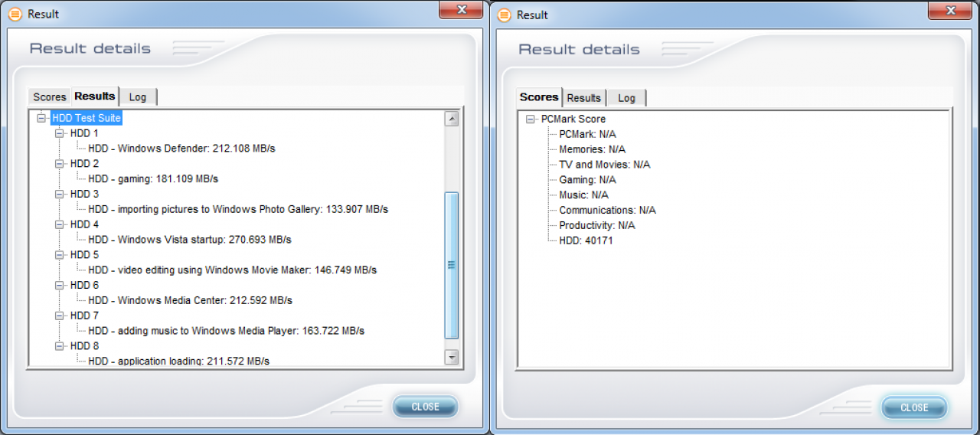This screenshot has height=435, width=980.
Task: Click CLOSE button in the right Result window
Action: (x=914, y=407)
